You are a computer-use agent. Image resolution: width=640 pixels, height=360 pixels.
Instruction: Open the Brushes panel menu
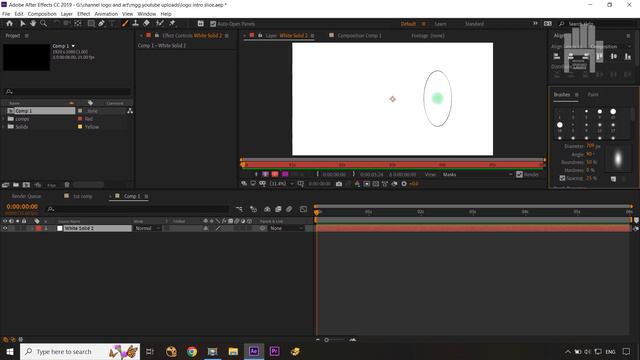577,95
